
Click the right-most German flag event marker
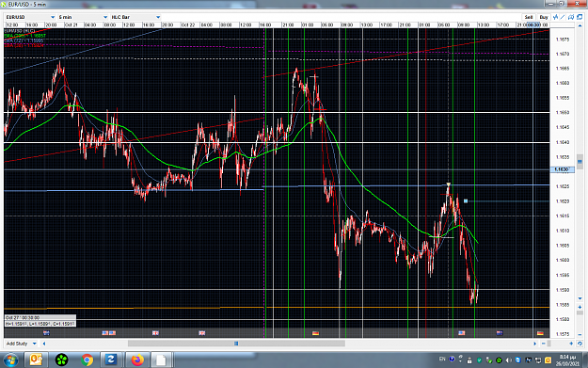pos(540,333)
